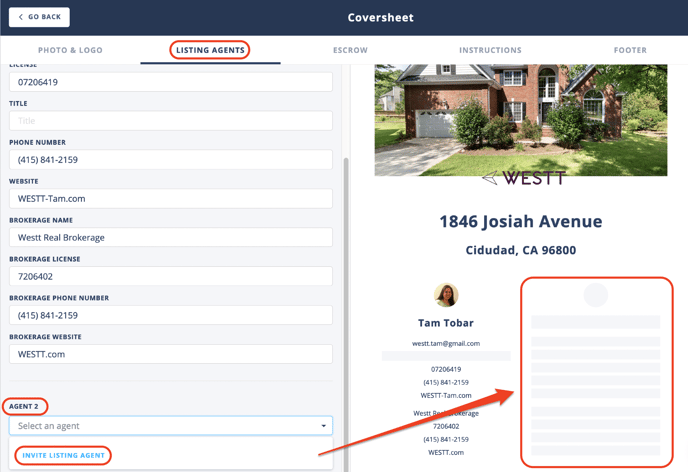Click the email westt.tam@gmail.com in preview
688x472 pixels.
pyautogui.click(x=446, y=343)
